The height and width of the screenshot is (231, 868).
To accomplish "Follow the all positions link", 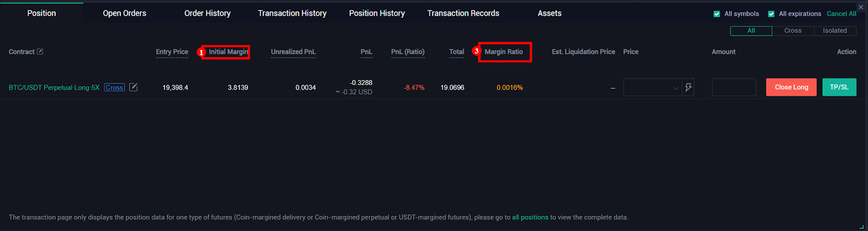I will click(x=530, y=217).
